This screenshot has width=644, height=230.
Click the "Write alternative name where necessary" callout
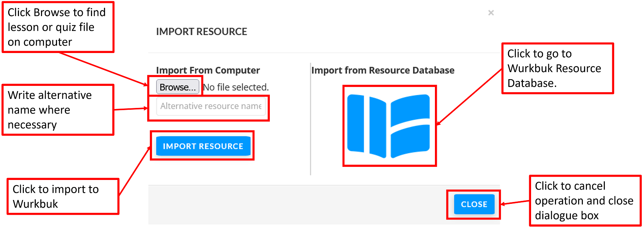(x=58, y=110)
